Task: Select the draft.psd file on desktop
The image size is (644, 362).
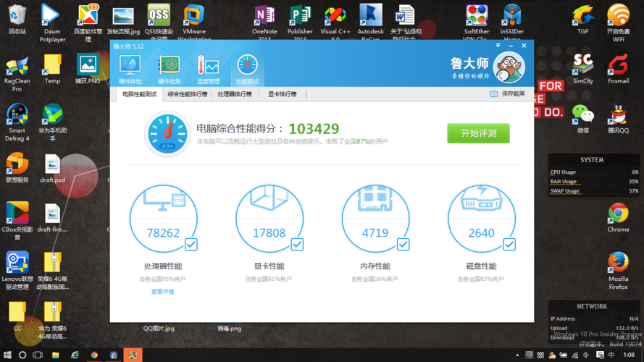Action: pyautogui.click(x=52, y=168)
